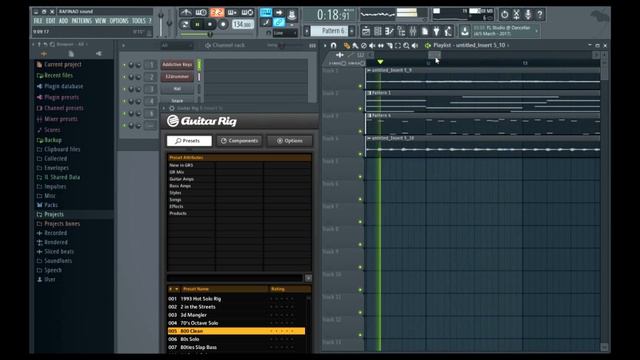Expand Channel presets folder

[63, 108]
